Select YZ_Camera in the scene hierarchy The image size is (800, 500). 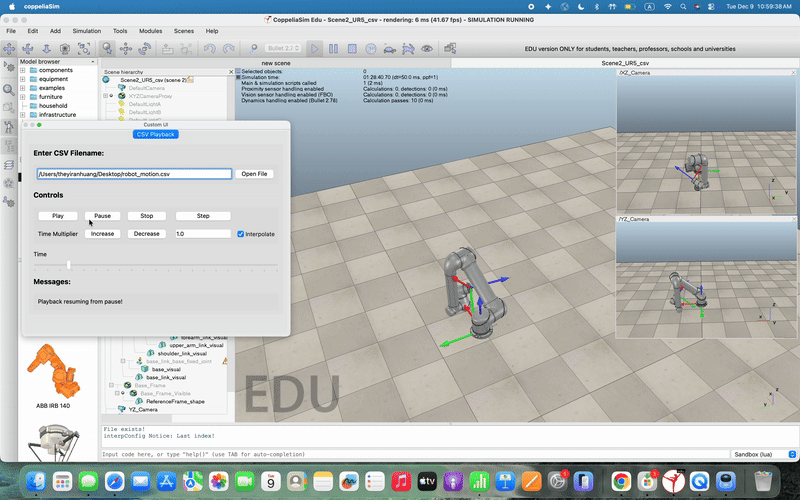[143, 410]
